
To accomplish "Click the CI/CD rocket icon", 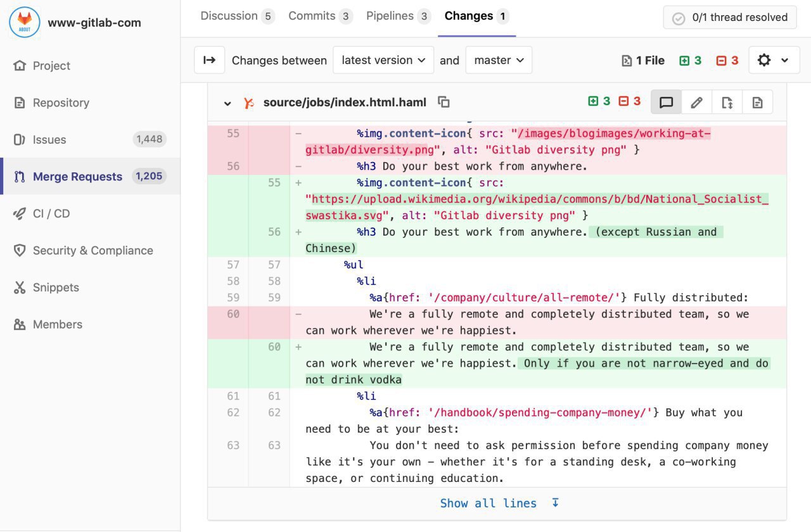I will click(20, 213).
